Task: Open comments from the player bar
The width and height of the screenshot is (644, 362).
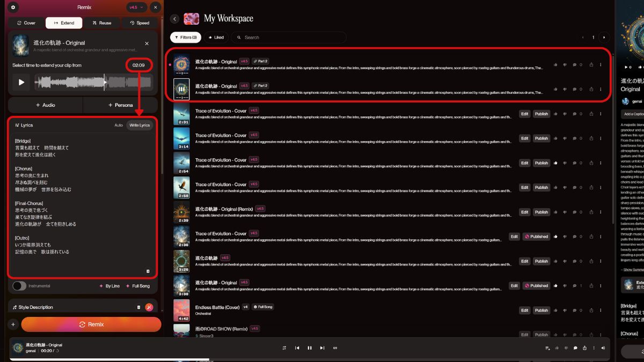Action: coord(575,348)
